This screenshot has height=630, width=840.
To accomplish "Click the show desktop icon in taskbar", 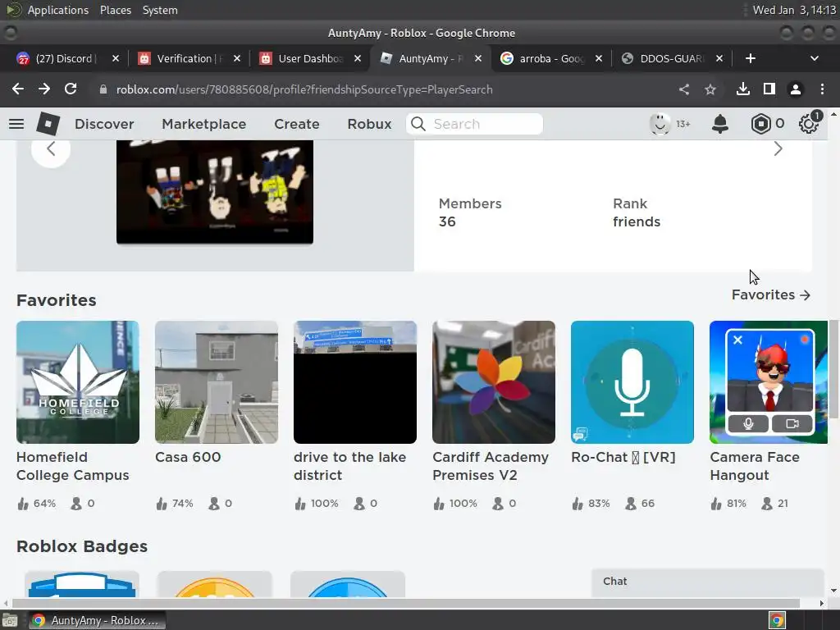I will click(x=10, y=620).
